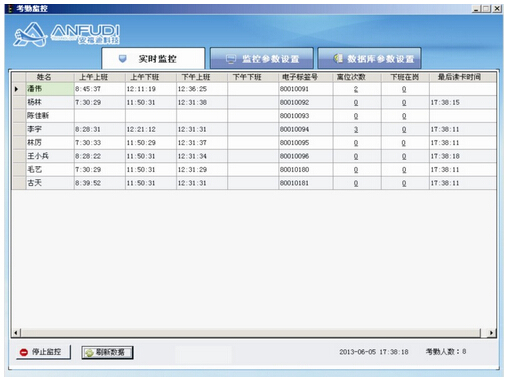The height and width of the screenshot is (379, 507).
Task: Open 杨林's 下班在岗 link value 0
Action: pos(404,103)
